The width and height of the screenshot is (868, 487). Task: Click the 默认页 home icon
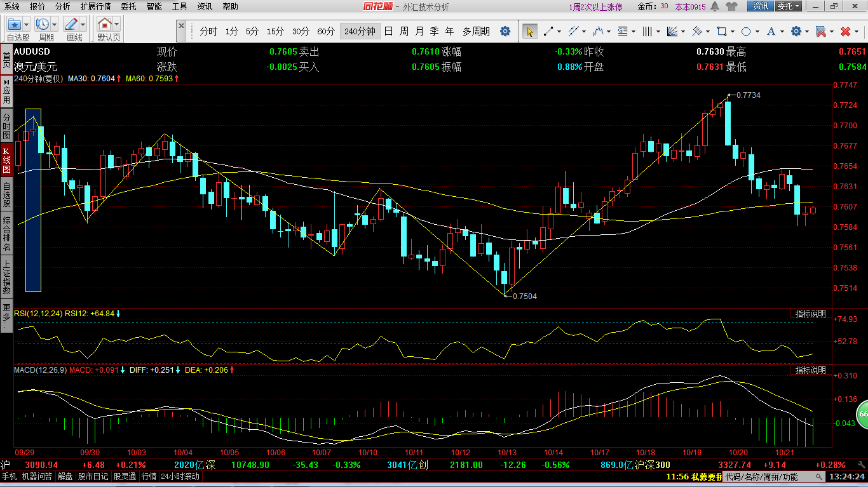(x=105, y=24)
